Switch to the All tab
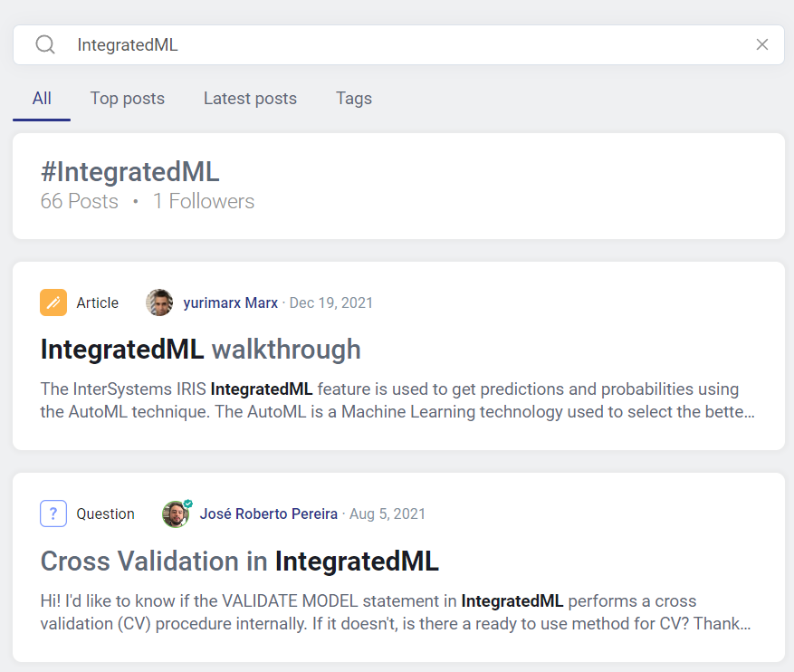794x672 pixels. pyautogui.click(x=42, y=98)
